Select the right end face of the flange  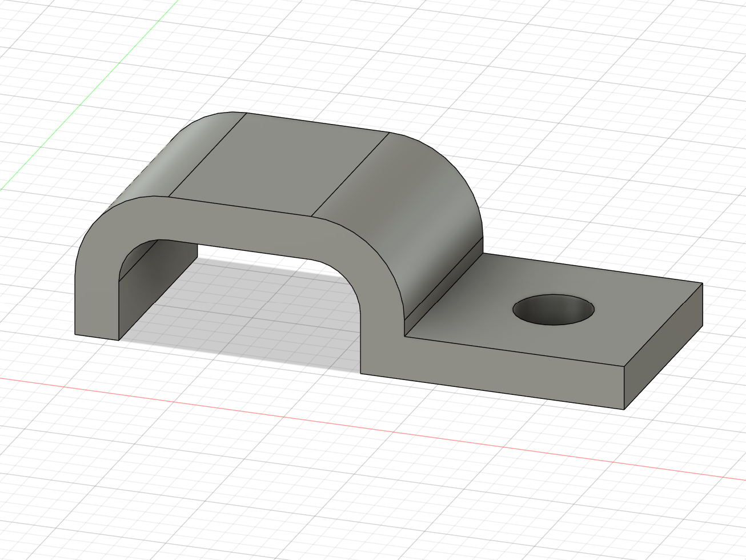(x=663, y=346)
